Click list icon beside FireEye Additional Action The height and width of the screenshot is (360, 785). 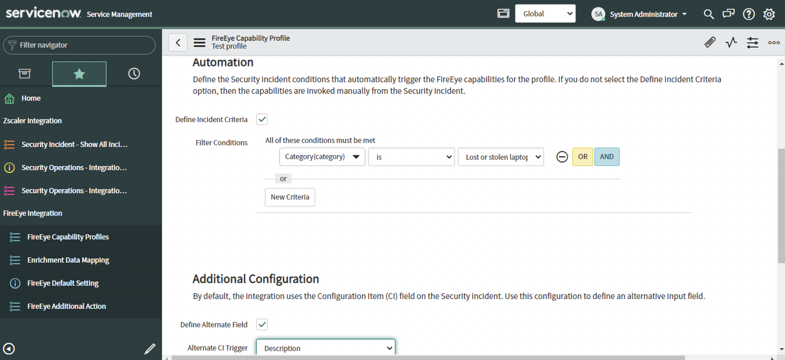click(x=15, y=306)
